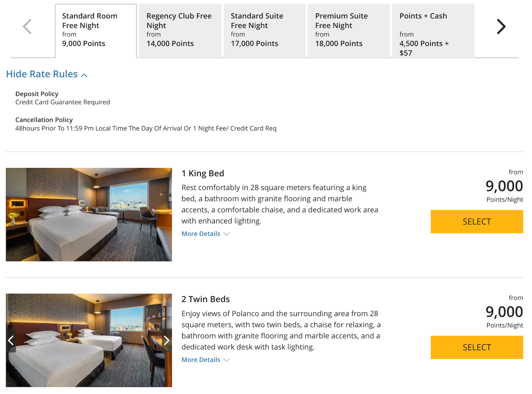Viewport: 532px width, 394px height.
Task: Click the upward chevron beside Hide Rate Rules
Action: [84, 75]
